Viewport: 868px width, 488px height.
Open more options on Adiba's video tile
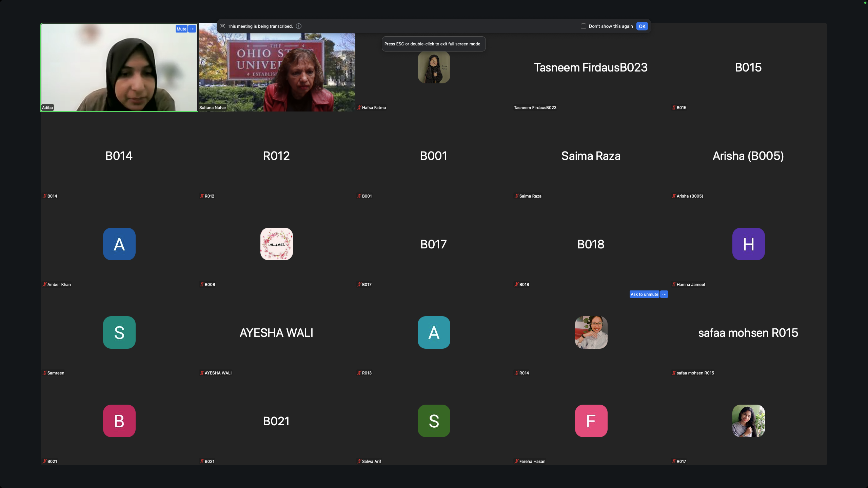click(x=192, y=29)
